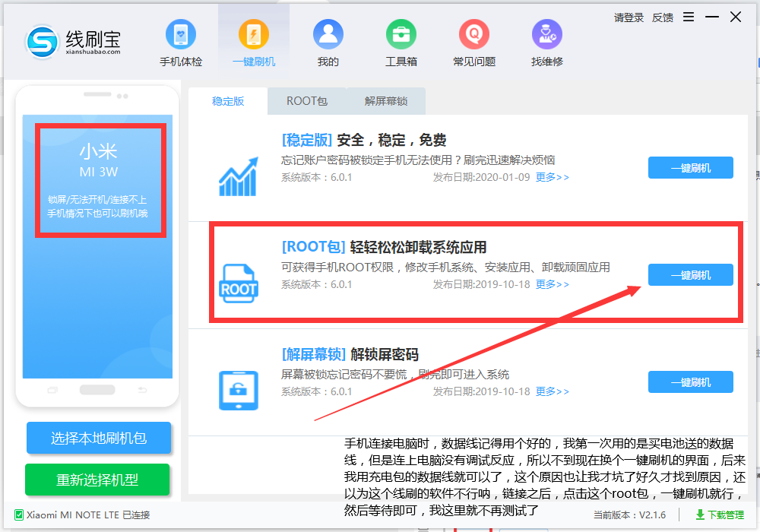
Task: Click 更多>> link for ROOT包 entry
Action: pos(552,284)
